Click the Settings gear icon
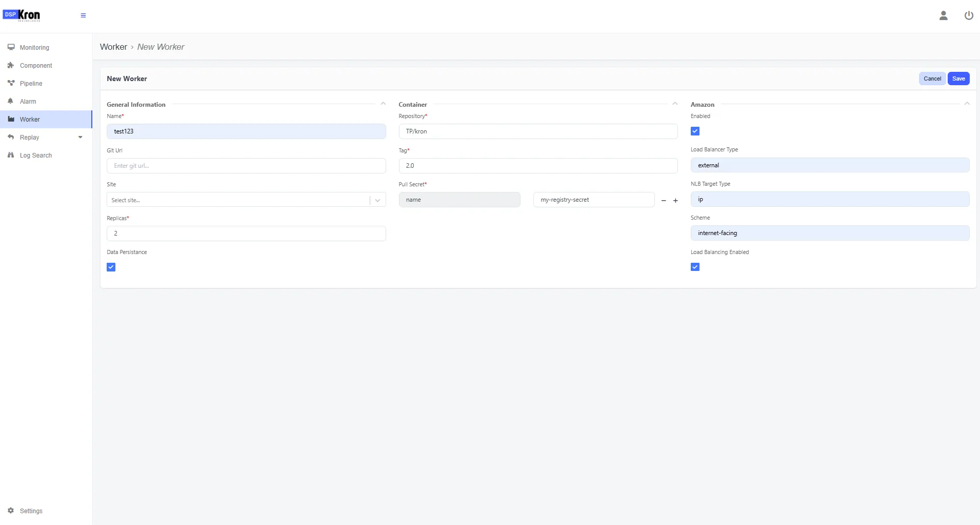This screenshot has height=525, width=980. [11, 511]
